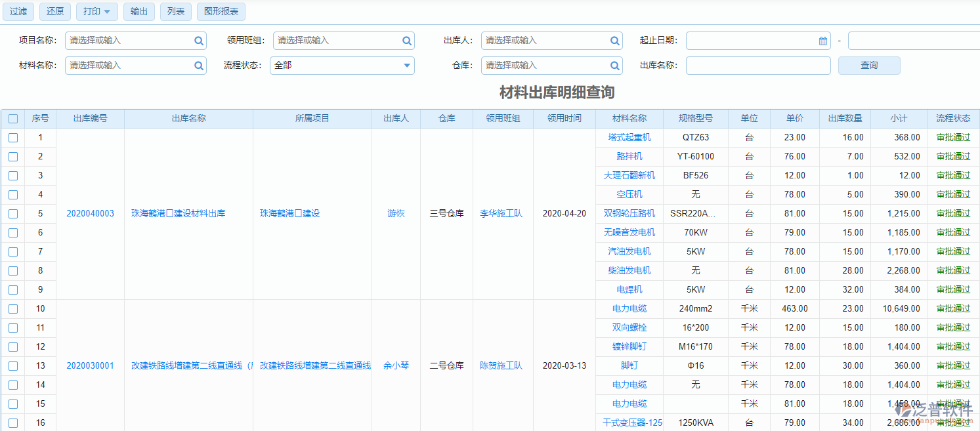Click the search icon in the 仓库 field

614,66
